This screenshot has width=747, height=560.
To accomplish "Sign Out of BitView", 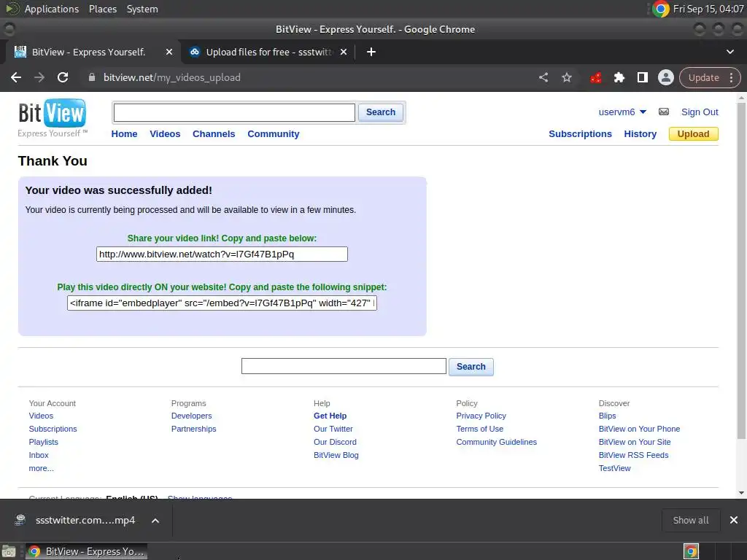I will pyautogui.click(x=700, y=112).
